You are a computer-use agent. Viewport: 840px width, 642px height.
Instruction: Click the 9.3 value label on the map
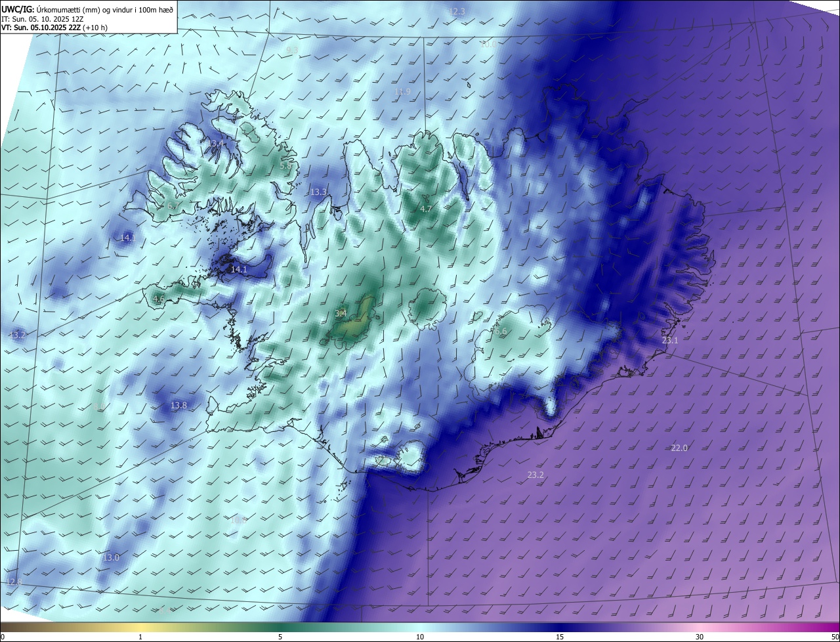pos(292,50)
